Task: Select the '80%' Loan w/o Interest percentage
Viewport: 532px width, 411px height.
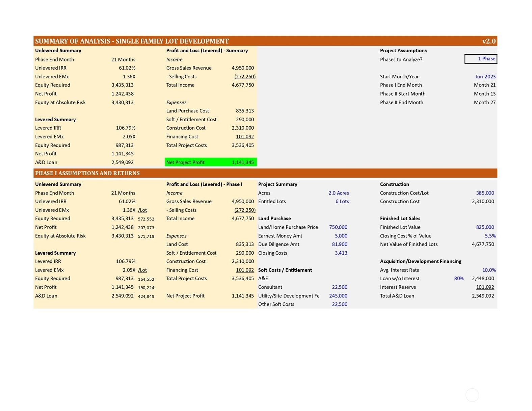Action: (x=459, y=279)
